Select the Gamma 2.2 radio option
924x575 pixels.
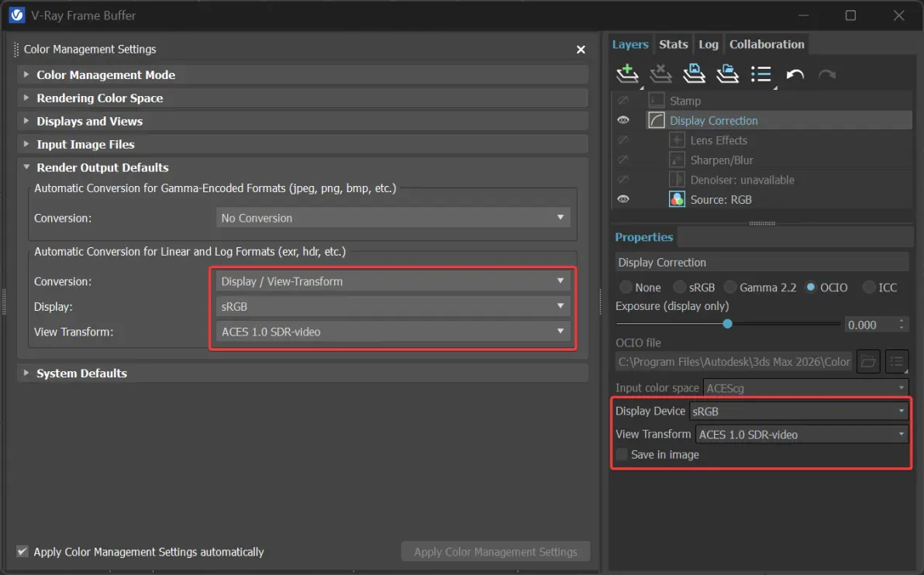pyautogui.click(x=730, y=287)
